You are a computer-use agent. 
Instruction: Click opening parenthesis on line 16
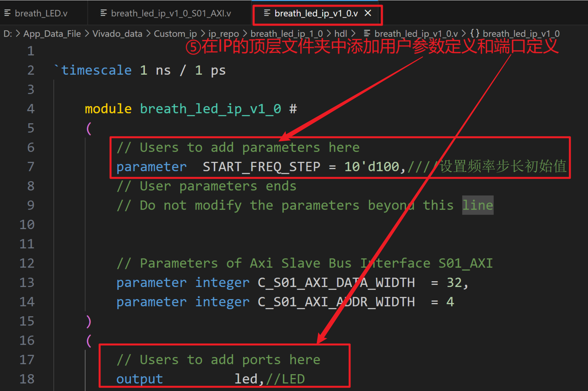point(88,340)
